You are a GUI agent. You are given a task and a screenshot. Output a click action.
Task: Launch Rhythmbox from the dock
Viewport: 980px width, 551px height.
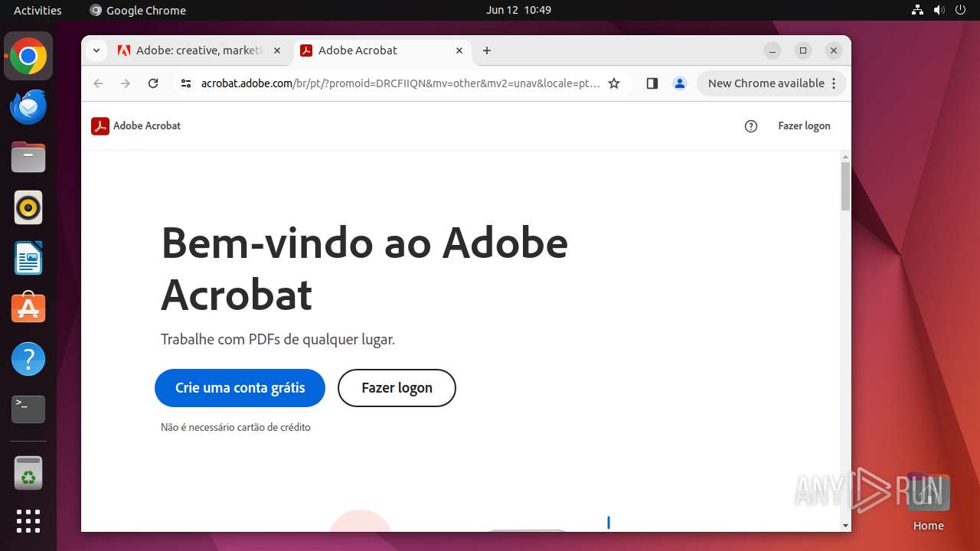pos(28,208)
